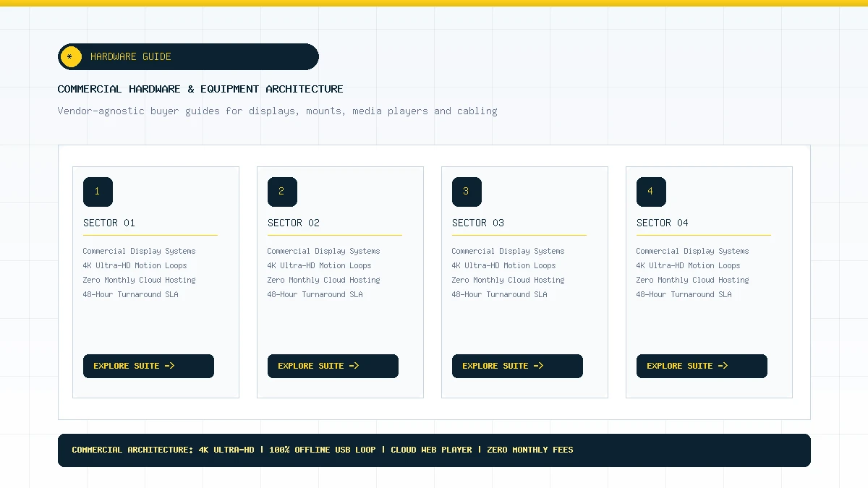Click Explore Suite in Sector 04
This screenshot has width=868, height=488.
[702, 366]
